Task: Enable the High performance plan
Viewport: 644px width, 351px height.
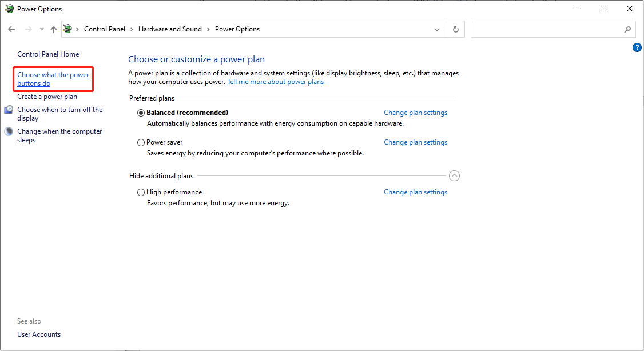Action: [141, 192]
